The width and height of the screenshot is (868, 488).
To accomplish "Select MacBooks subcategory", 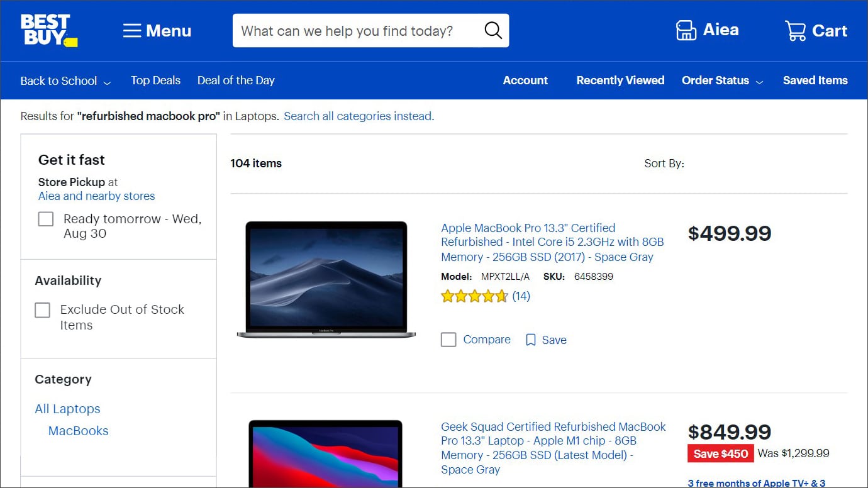I will pos(78,431).
